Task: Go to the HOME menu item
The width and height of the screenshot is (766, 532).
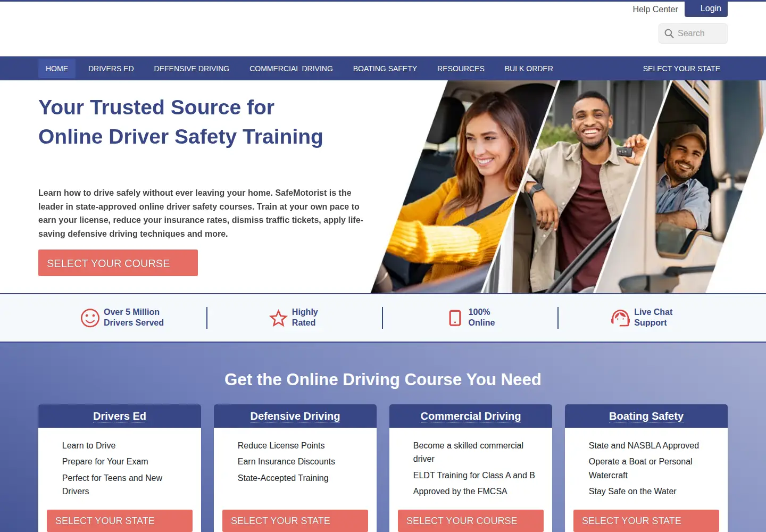Action: coord(57,69)
